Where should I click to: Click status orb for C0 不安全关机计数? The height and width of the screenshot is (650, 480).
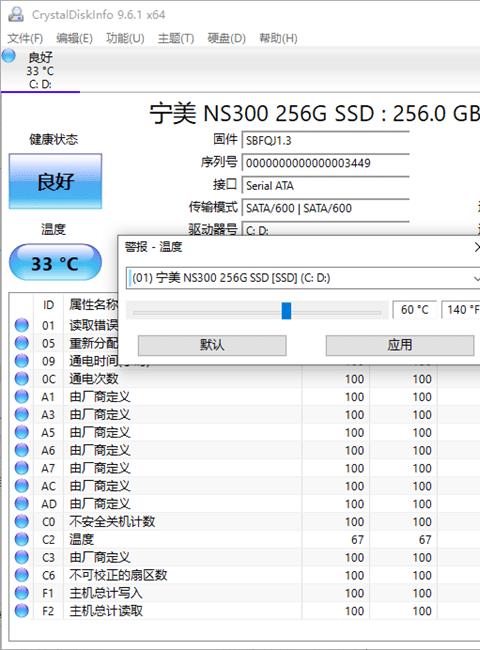[x=22, y=521]
